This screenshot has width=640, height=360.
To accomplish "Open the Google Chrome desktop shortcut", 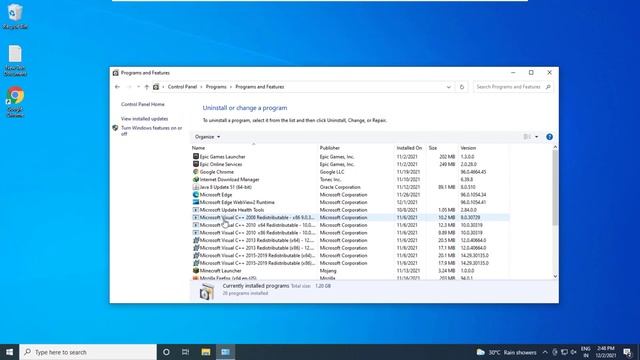I will click(x=15, y=102).
